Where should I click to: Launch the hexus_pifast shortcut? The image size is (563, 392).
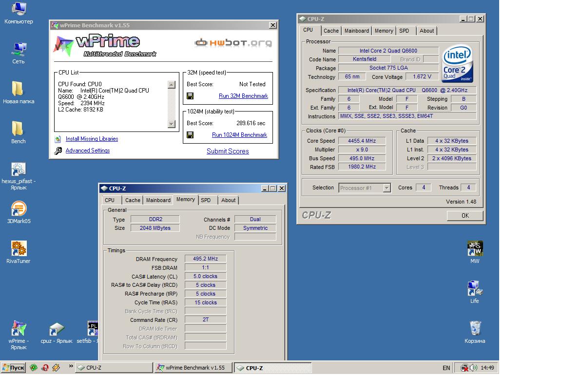[19, 176]
